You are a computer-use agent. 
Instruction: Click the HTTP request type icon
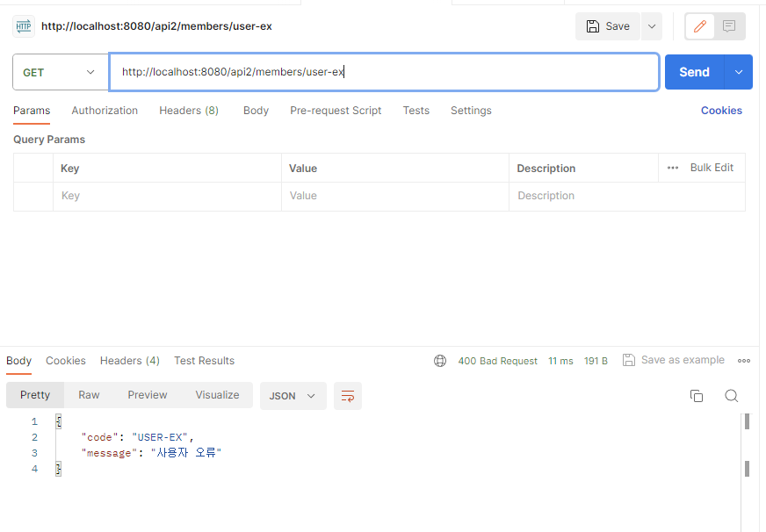(24, 26)
